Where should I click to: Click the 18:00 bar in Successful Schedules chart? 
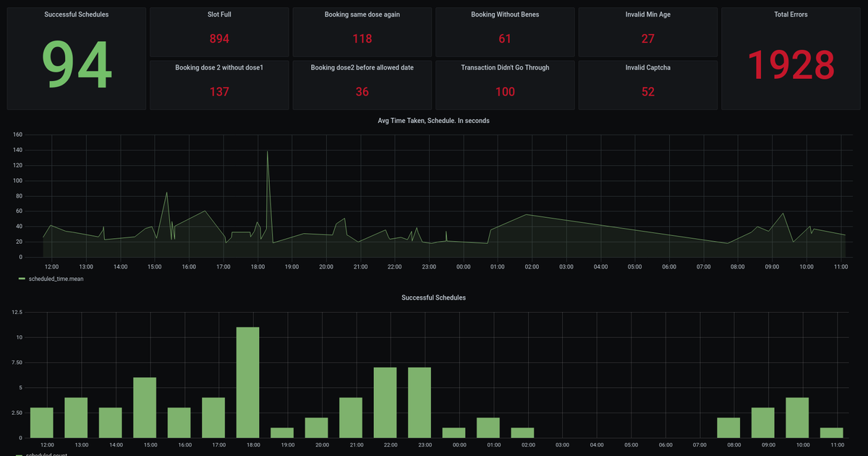(248, 382)
